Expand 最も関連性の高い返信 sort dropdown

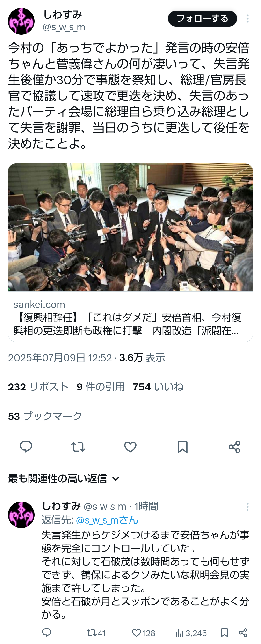(64, 479)
